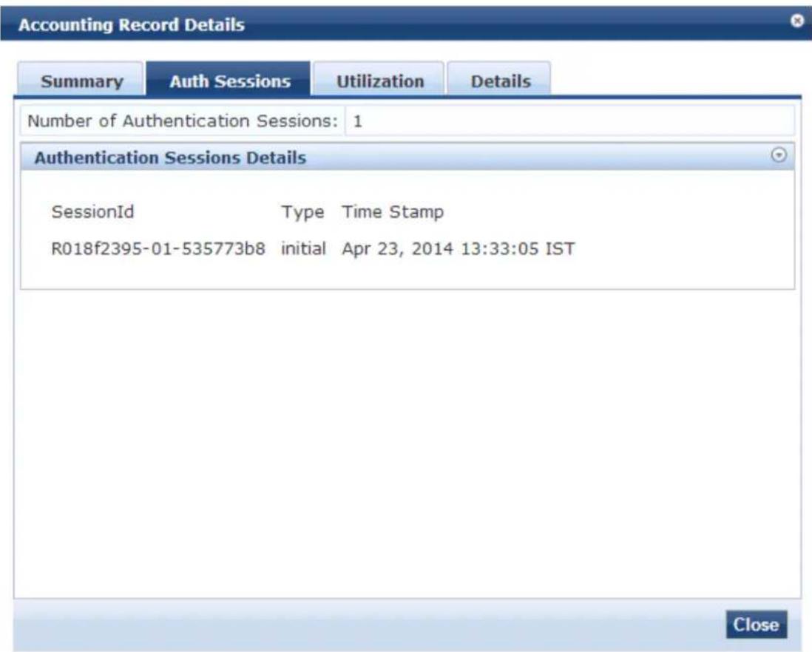Image resolution: width=812 pixels, height=652 pixels.
Task: Click the SessionId column header
Action: click(x=92, y=211)
